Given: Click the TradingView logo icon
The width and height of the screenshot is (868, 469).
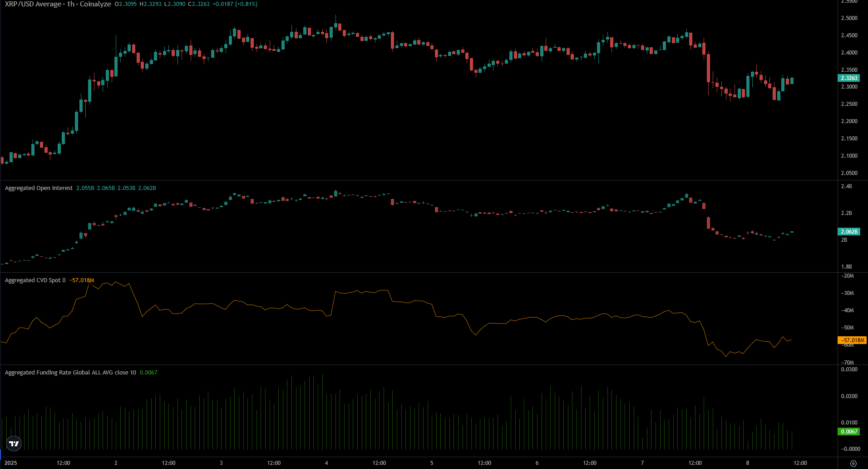Looking at the screenshot, I should [14, 444].
